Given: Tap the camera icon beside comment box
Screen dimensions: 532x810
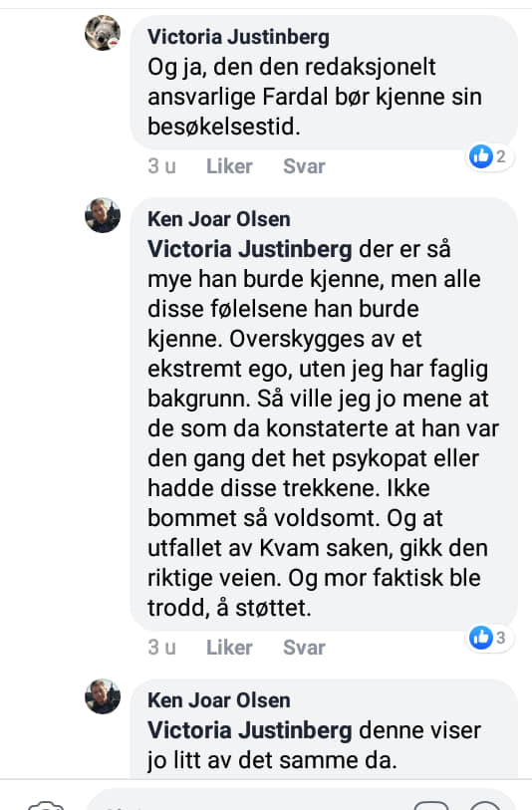Looking at the screenshot, I should 46,806.
